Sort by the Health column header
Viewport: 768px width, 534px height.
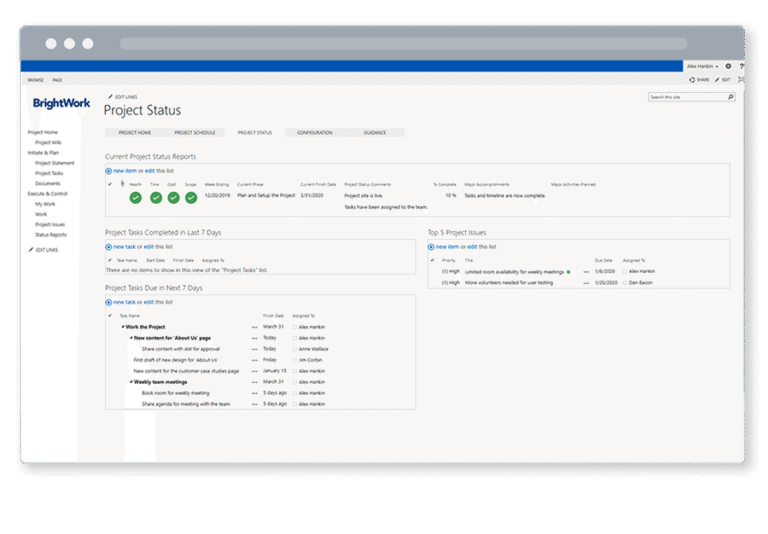tap(136, 185)
